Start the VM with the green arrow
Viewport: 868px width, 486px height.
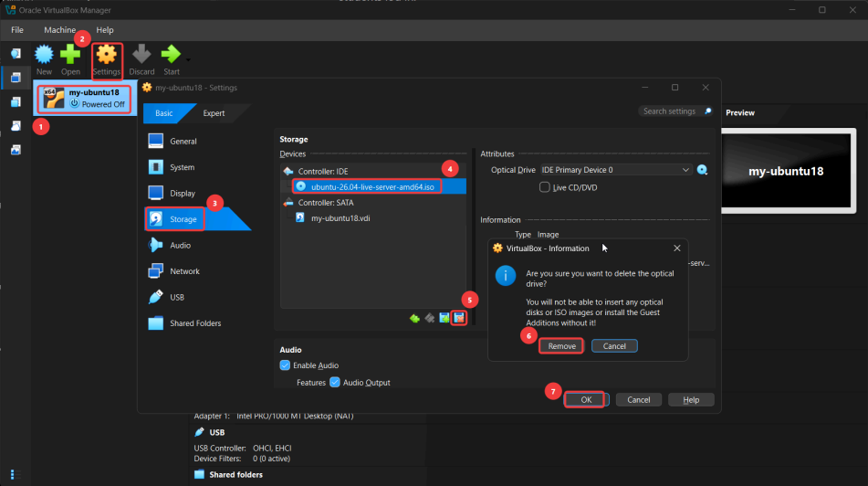[x=171, y=60]
